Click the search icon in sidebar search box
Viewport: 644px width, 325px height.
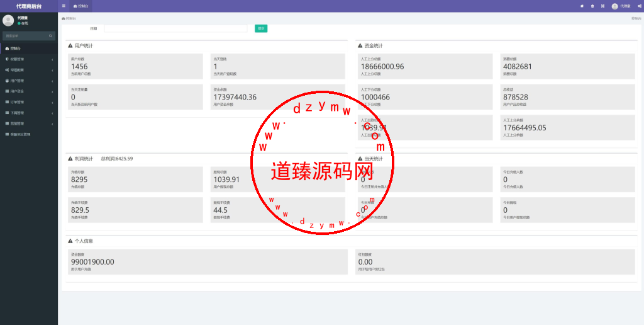click(50, 36)
